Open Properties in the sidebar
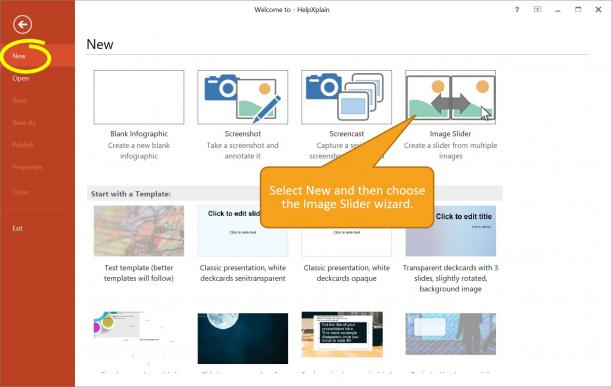This screenshot has width=612, height=387. click(x=27, y=167)
